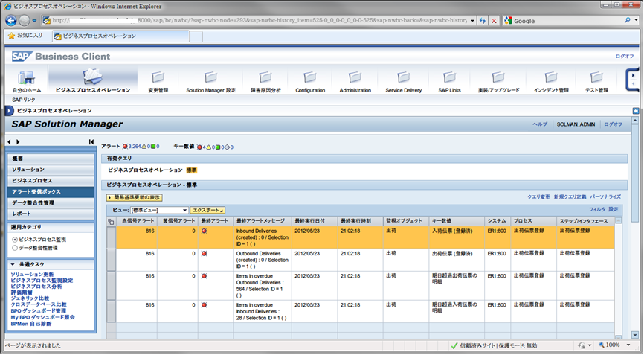Collapse the 共通タスク panel
The image size is (644, 355).
pos(13,264)
